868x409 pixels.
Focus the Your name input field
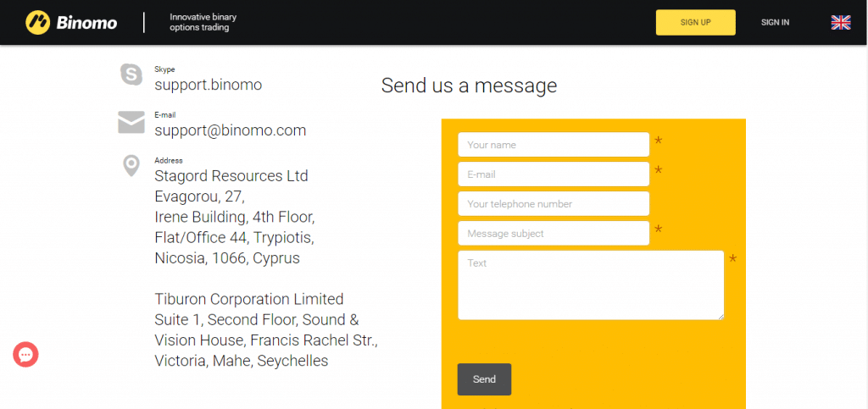(554, 145)
